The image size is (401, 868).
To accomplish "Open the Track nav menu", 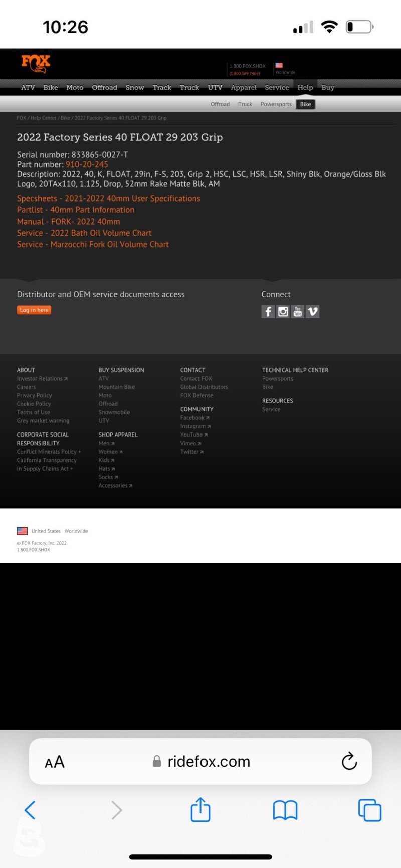I will pyautogui.click(x=162, y=87).
